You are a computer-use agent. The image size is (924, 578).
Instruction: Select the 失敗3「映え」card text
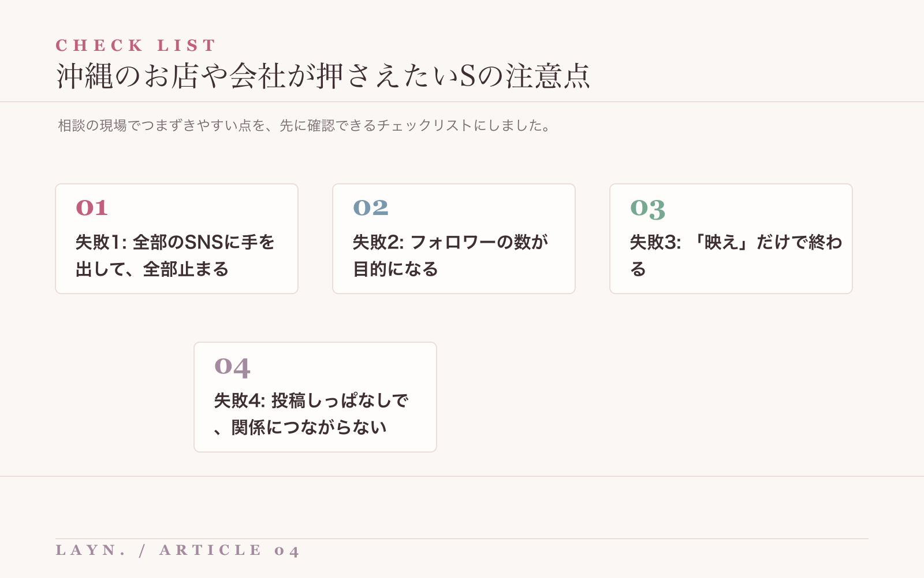(x=736, y=255)
